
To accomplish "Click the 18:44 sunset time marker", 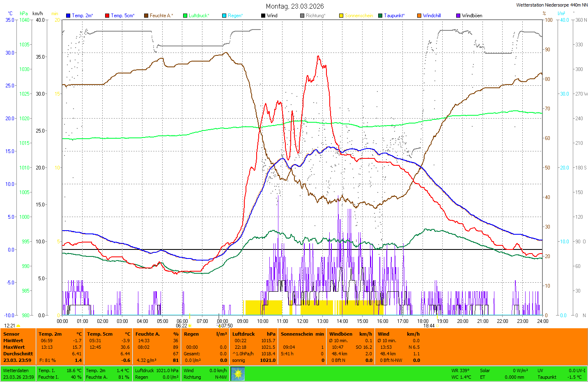I will click(x=429, y=326).
